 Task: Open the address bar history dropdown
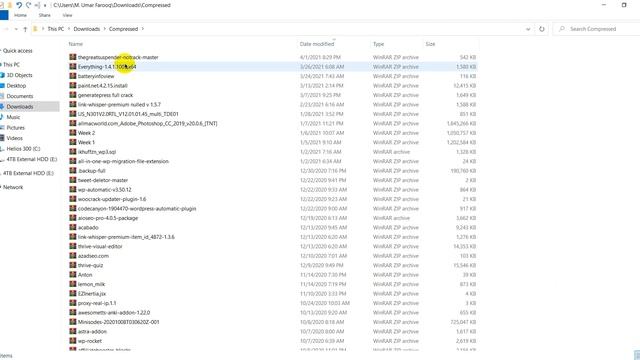pos(528,29)
